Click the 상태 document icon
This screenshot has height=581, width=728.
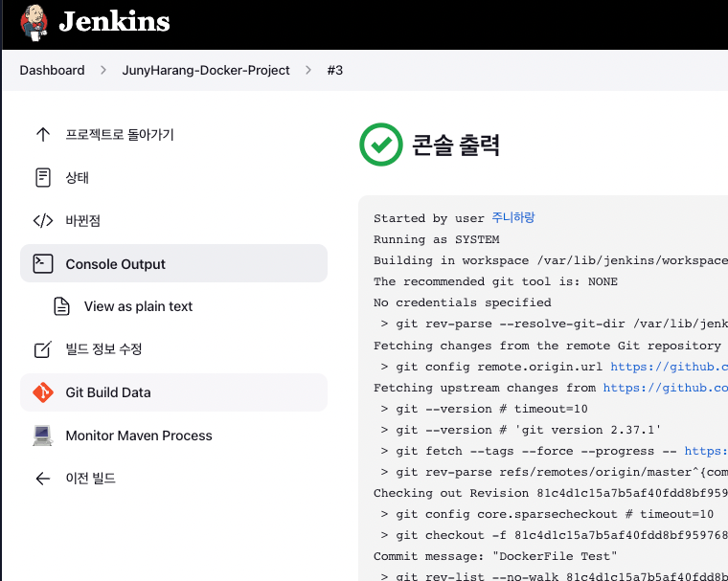click(x=43, y=177)
